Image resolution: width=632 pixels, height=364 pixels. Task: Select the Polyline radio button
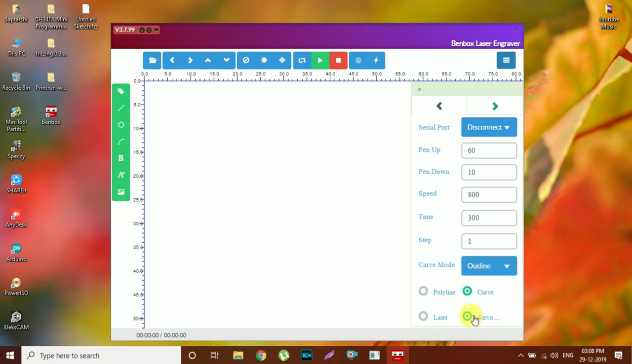tap(423, 291)
